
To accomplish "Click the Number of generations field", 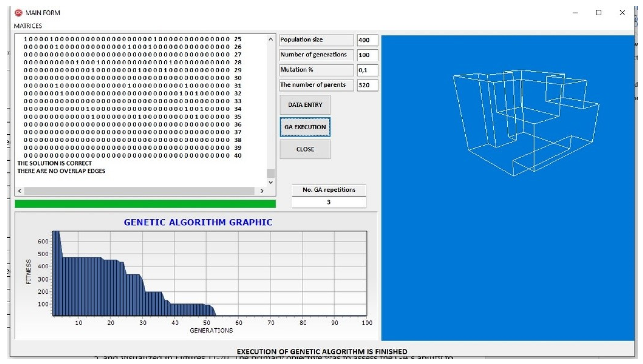I will coord(367,55).
